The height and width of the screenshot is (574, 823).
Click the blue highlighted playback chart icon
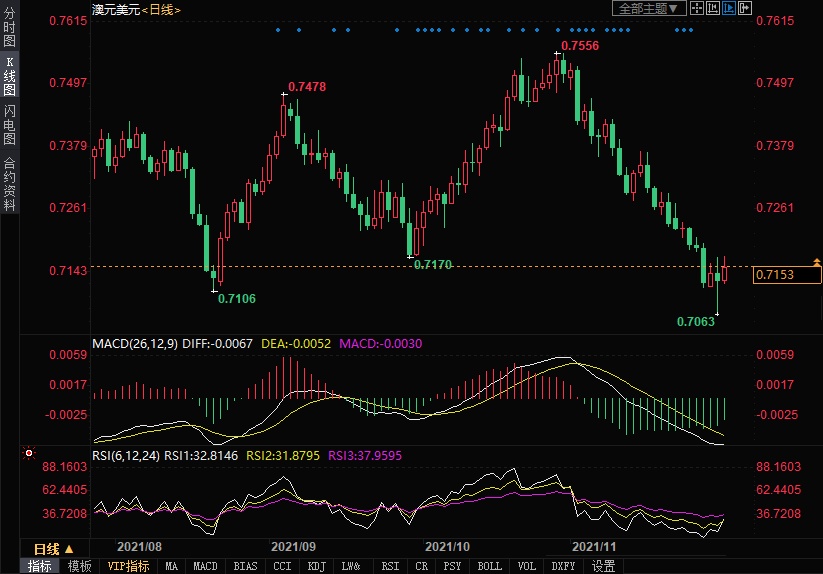[729, 8]
